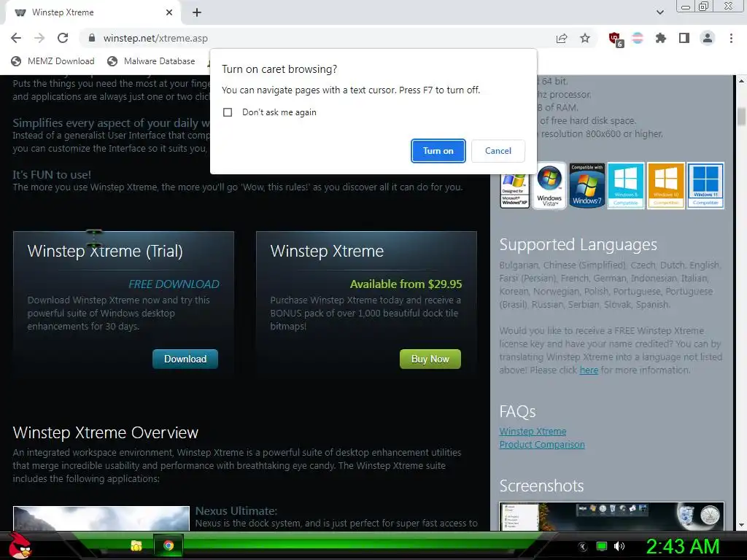
Task: Open Product Comparison FAQ link
Action: click(x=542, y=445)
